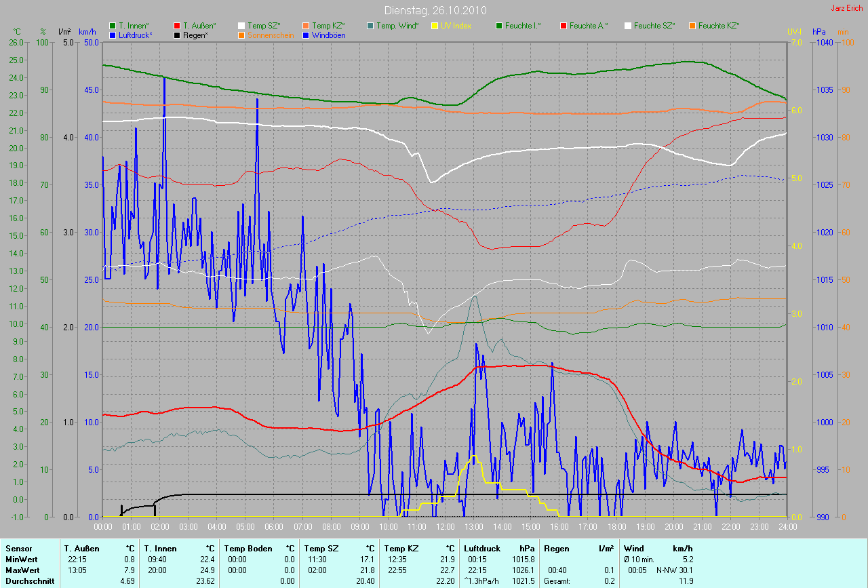Viewport: 868px width, 588px height.
Task: Click the blue Luftdruck legend swatch
Action: 113,35
